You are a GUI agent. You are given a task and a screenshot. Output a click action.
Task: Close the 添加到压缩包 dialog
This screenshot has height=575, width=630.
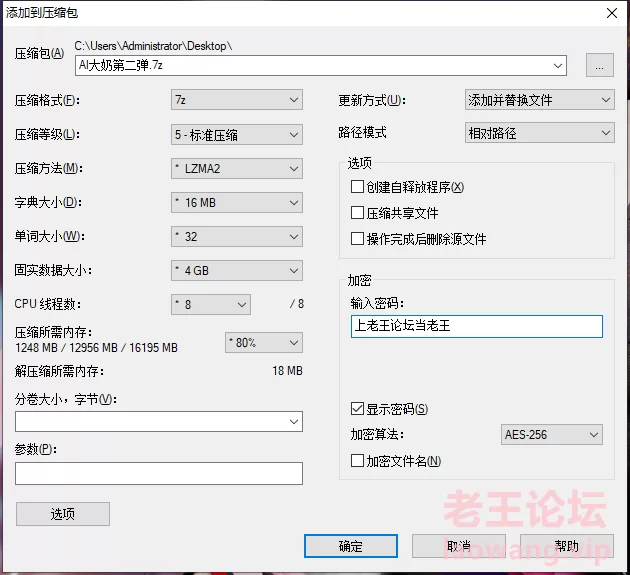pyautogui.click(x=612, y=13)
